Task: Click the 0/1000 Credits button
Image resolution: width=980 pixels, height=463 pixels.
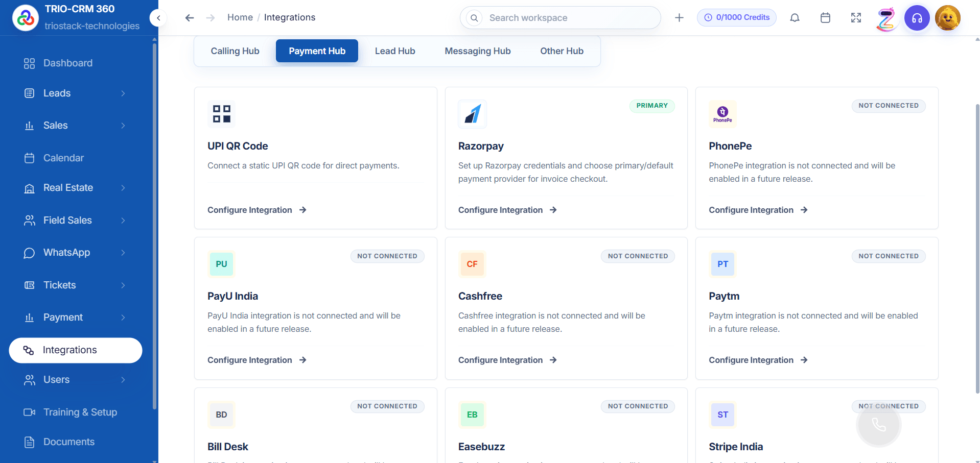Action: click(737, 17)
